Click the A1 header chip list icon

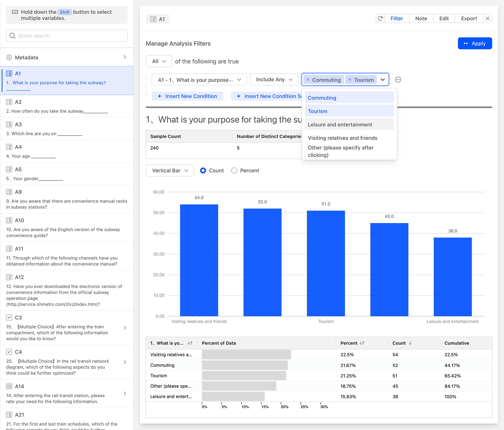(153, 19)
